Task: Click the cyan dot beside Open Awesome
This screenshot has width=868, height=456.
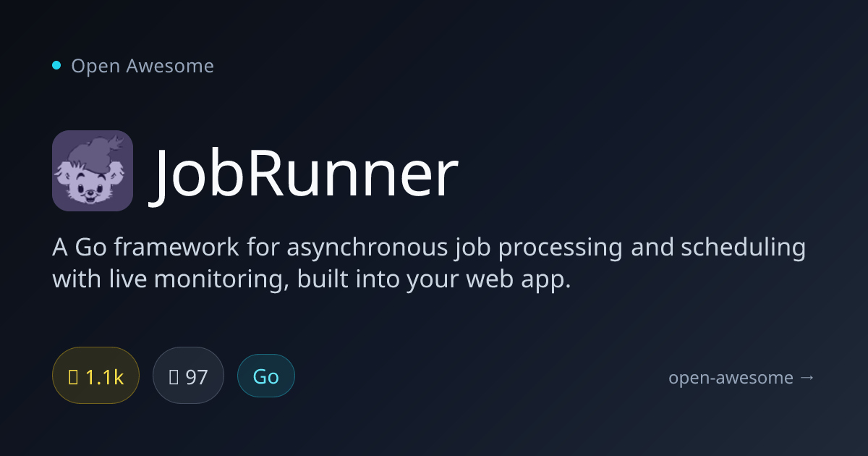Action: pos(56,66)
